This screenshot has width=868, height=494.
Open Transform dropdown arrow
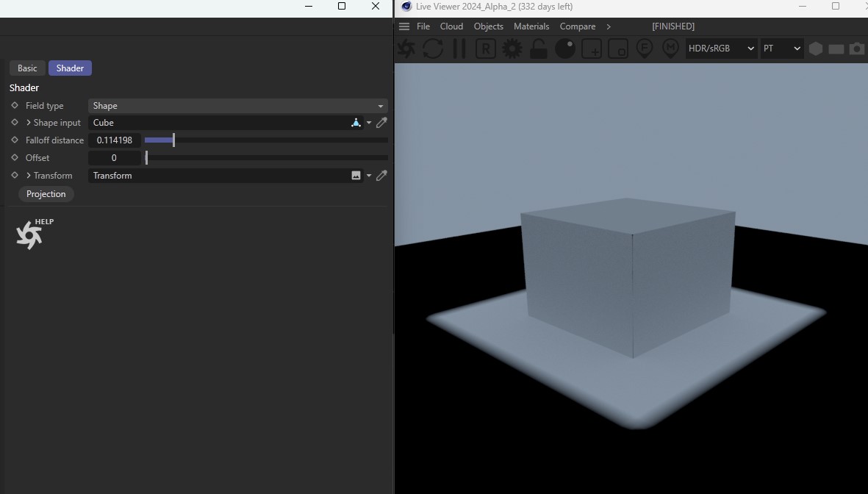369,176
